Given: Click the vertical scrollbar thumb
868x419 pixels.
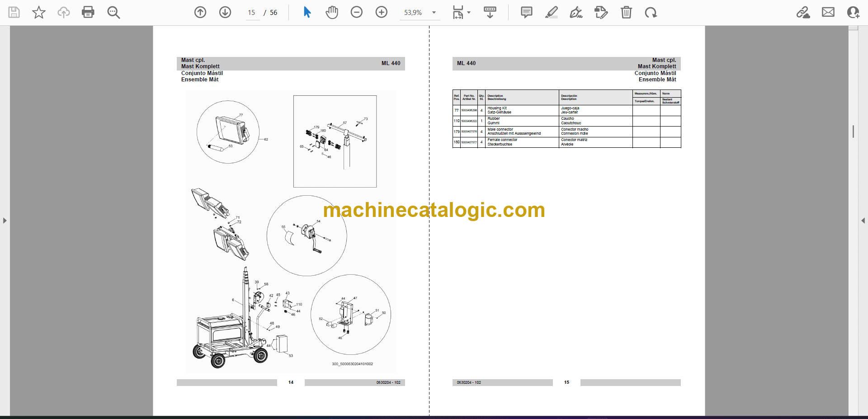Looking at the screenshot, I should (x=853, y=132).
